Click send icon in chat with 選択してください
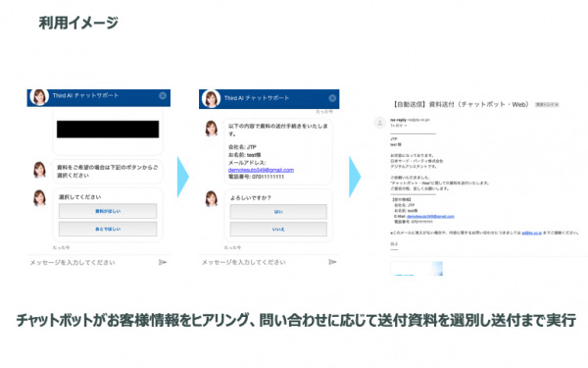Viewport: 588px width, 368px height. (x=163, y=262)
